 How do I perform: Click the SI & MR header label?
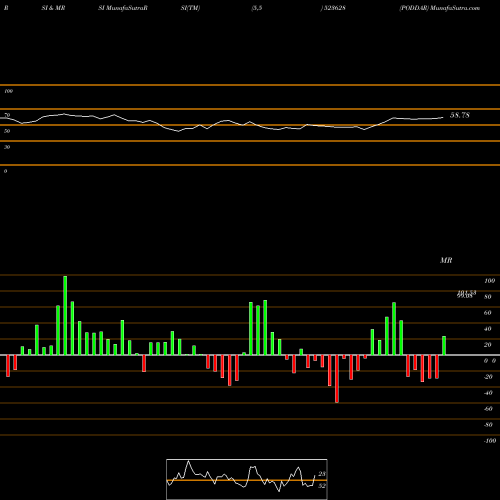click(x=53, y=8)
